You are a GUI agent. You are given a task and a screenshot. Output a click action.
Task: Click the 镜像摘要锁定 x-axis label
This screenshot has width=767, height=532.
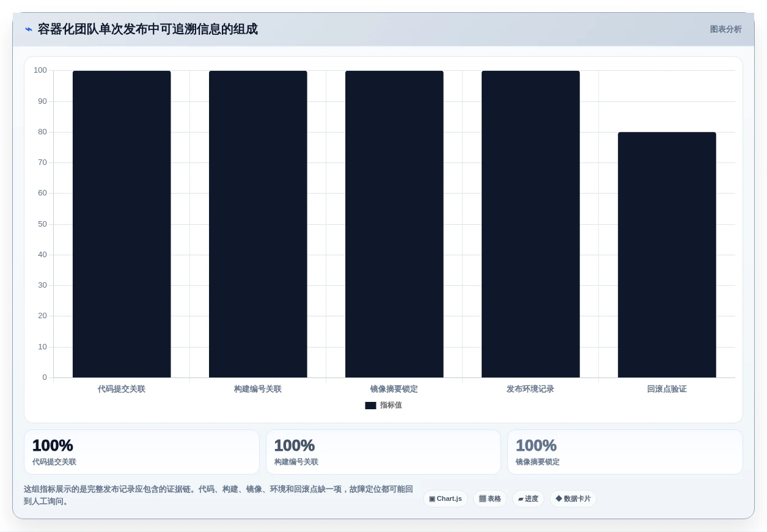pyautogui.click(x=394, y=389)
